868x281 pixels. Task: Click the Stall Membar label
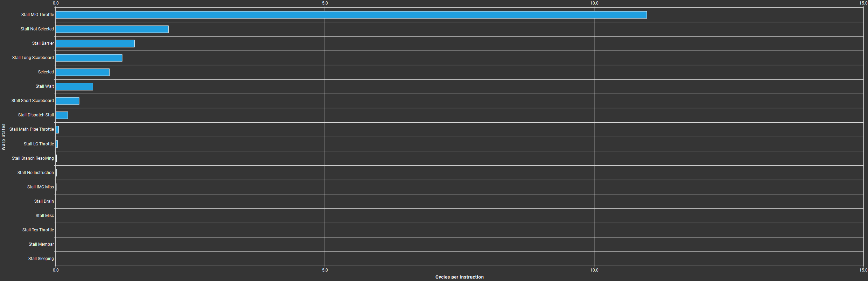click(41, 244)
